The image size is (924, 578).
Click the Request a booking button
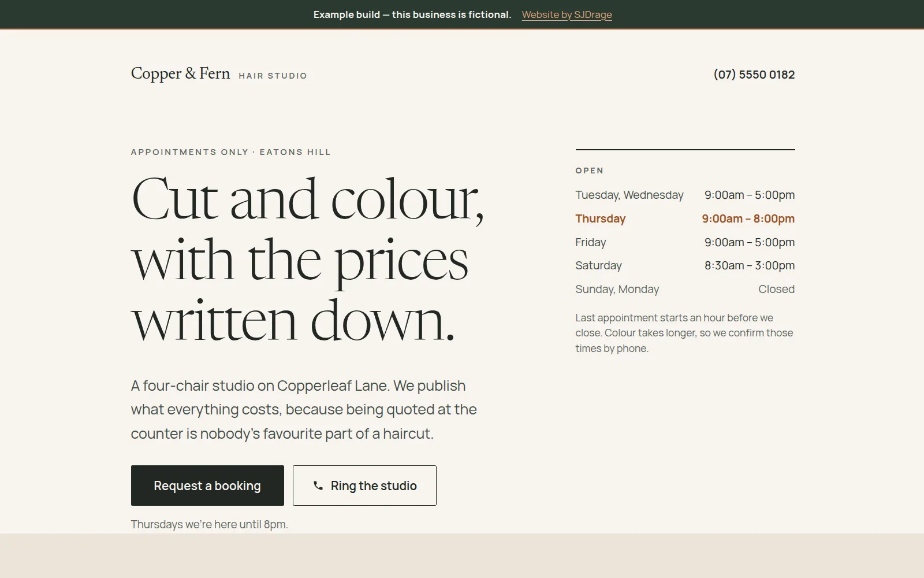207,486
